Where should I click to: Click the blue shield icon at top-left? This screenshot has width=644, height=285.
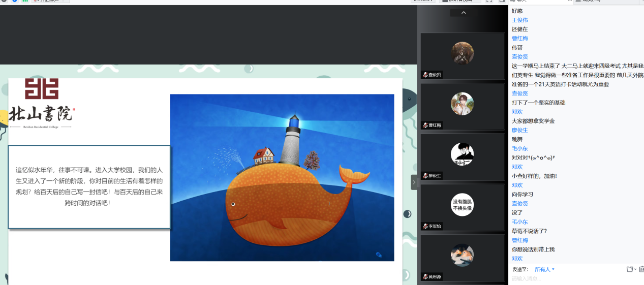click(x=14, y=1)
